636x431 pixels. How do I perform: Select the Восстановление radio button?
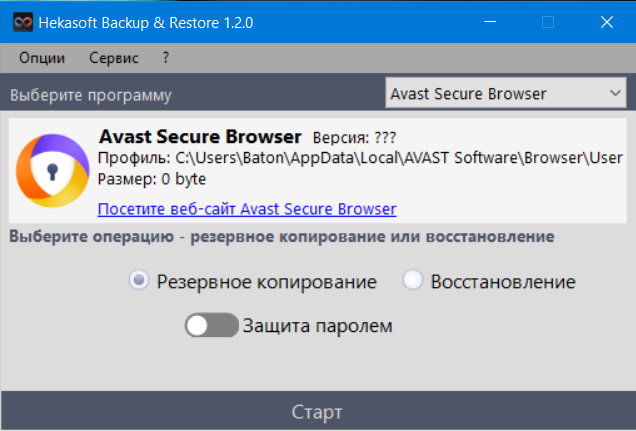[413, 280]
